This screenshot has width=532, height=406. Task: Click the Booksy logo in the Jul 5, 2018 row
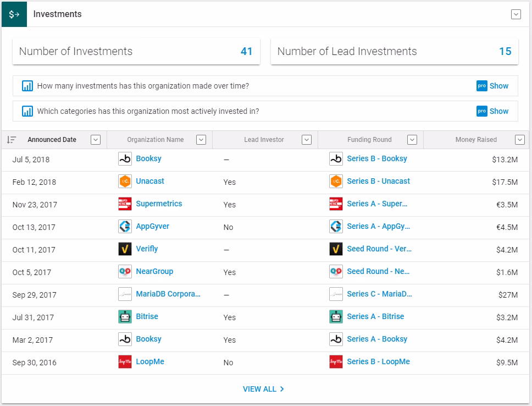point(125,158)
